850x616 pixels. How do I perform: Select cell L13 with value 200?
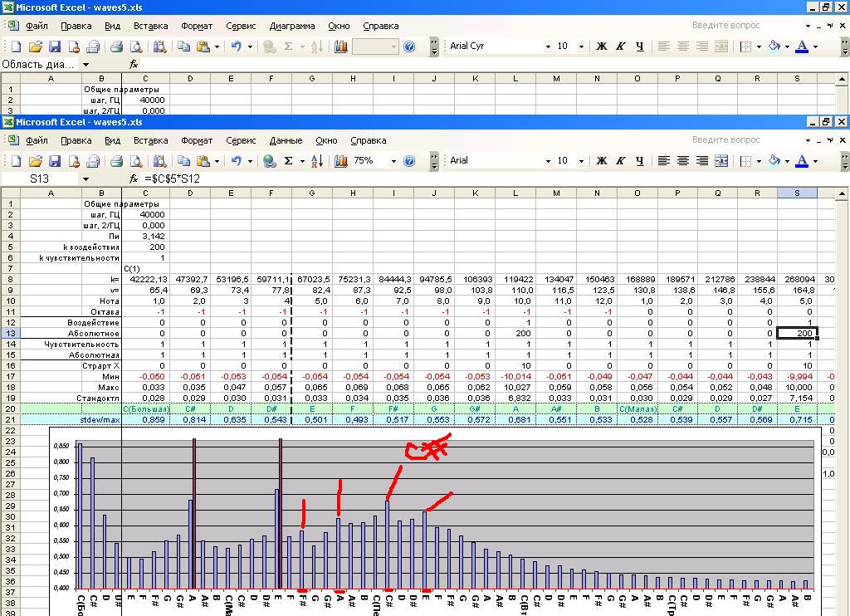tap(515, 334)
